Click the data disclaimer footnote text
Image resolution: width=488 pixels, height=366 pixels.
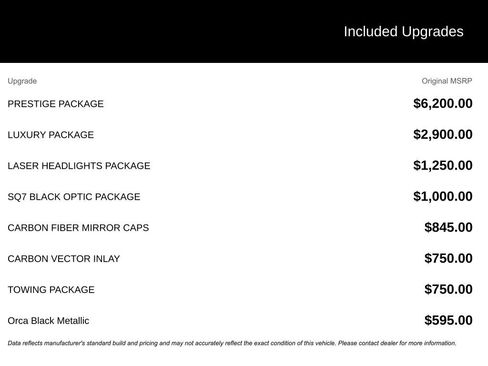232,343
